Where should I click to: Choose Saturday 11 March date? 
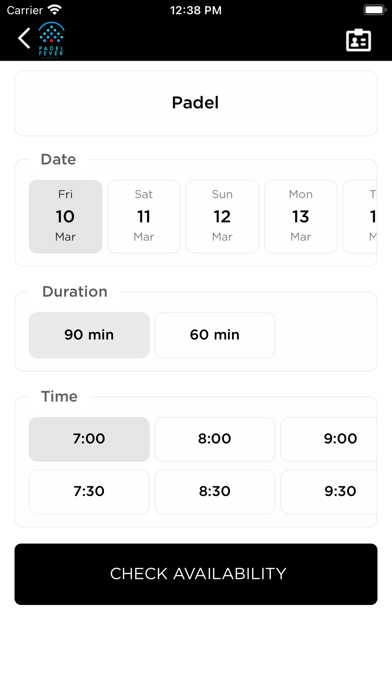point(144,217)
